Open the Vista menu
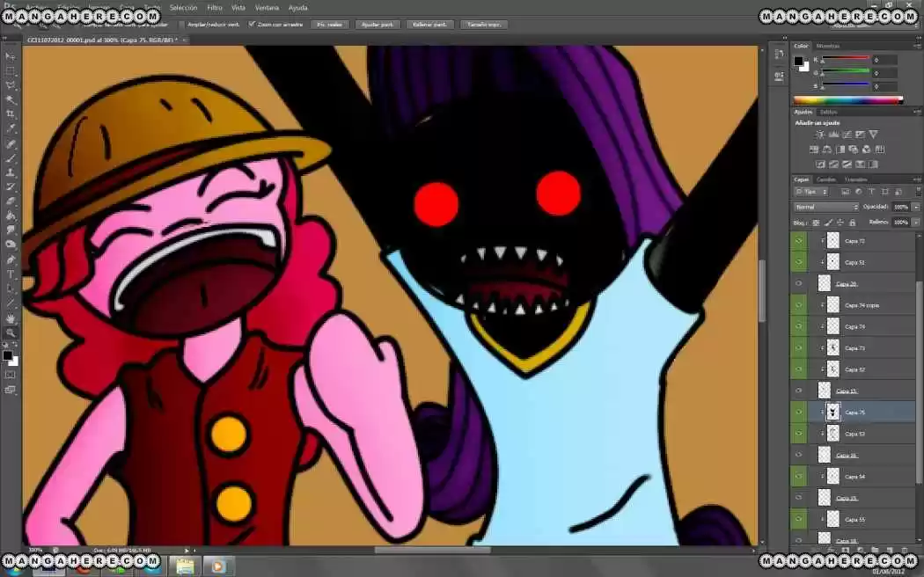The image size is (924, 577). tap(238, 8)
